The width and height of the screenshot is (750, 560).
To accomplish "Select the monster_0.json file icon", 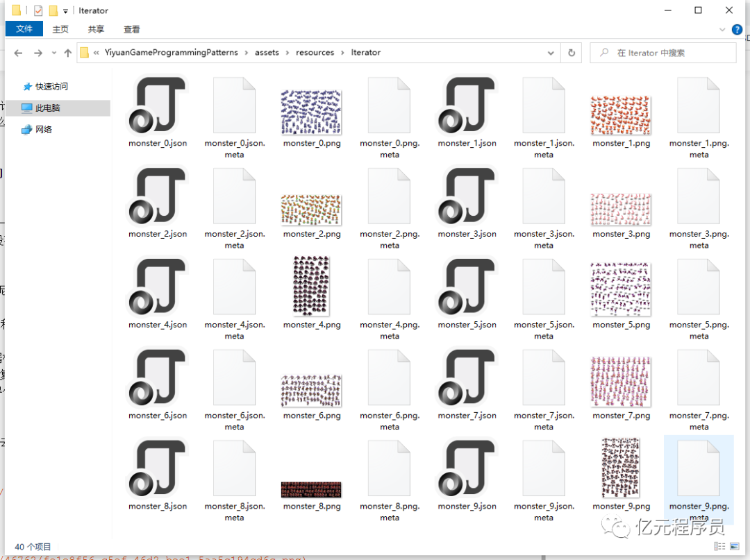I will click(x=157, y=105).
